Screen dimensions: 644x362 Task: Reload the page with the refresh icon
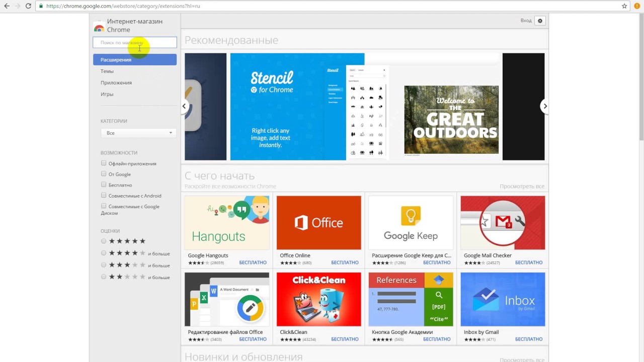[x=28, y=6]
